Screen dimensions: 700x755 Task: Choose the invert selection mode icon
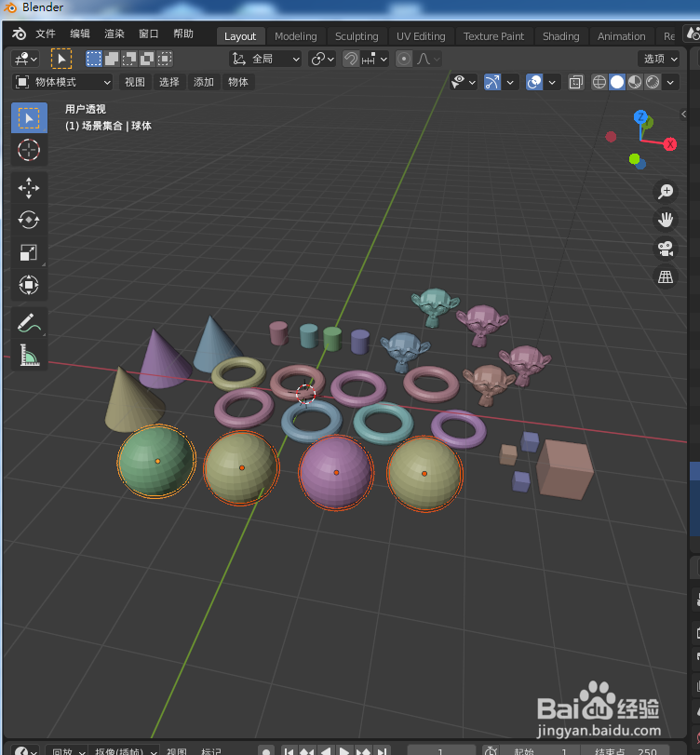click(x=147, y=60)
